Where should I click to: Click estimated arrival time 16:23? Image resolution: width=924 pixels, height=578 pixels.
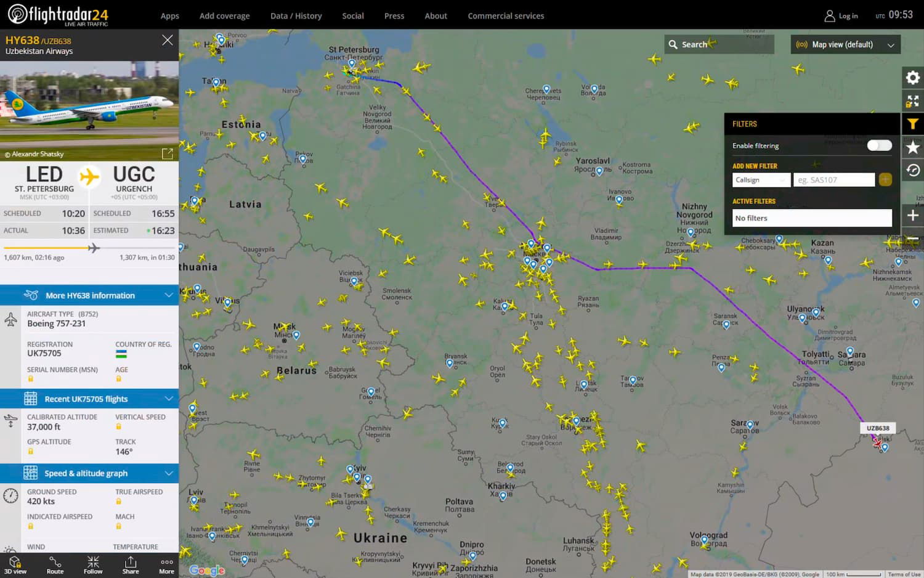(x=163, y=230)
